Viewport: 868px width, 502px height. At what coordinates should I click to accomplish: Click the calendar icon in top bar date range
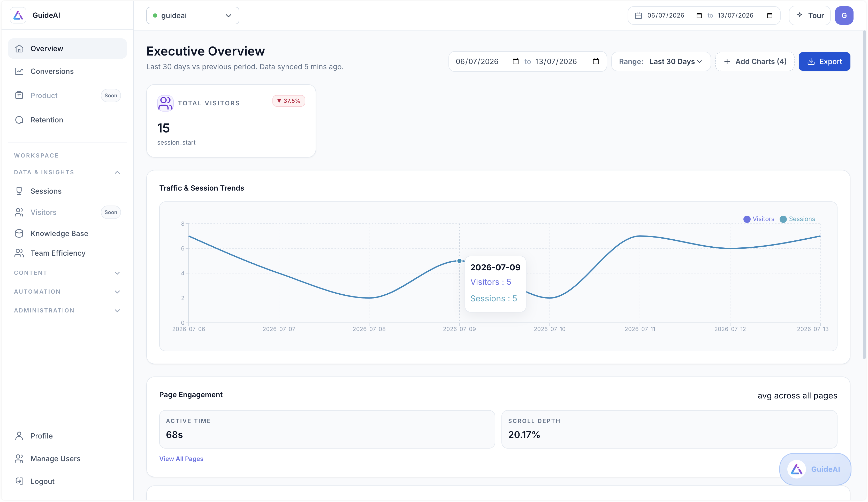click(638, 15)
